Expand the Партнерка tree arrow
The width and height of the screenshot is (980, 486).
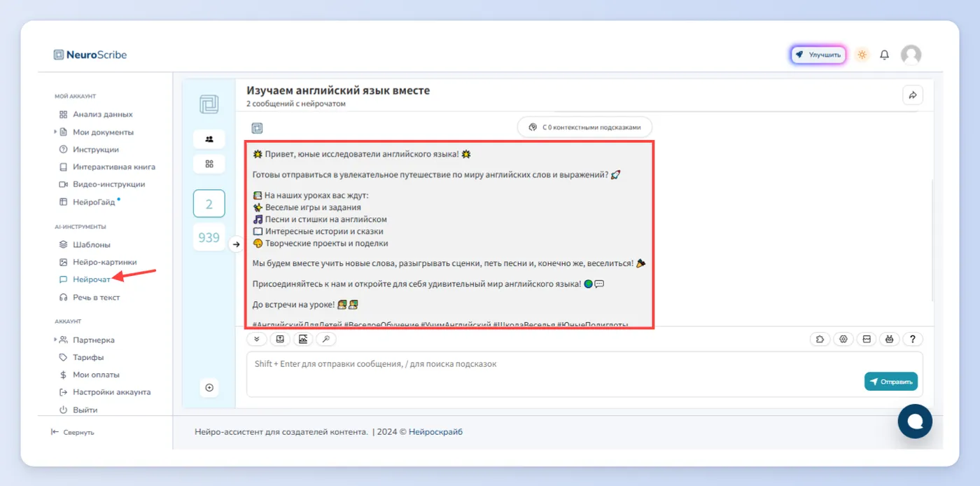click(55, 340)
